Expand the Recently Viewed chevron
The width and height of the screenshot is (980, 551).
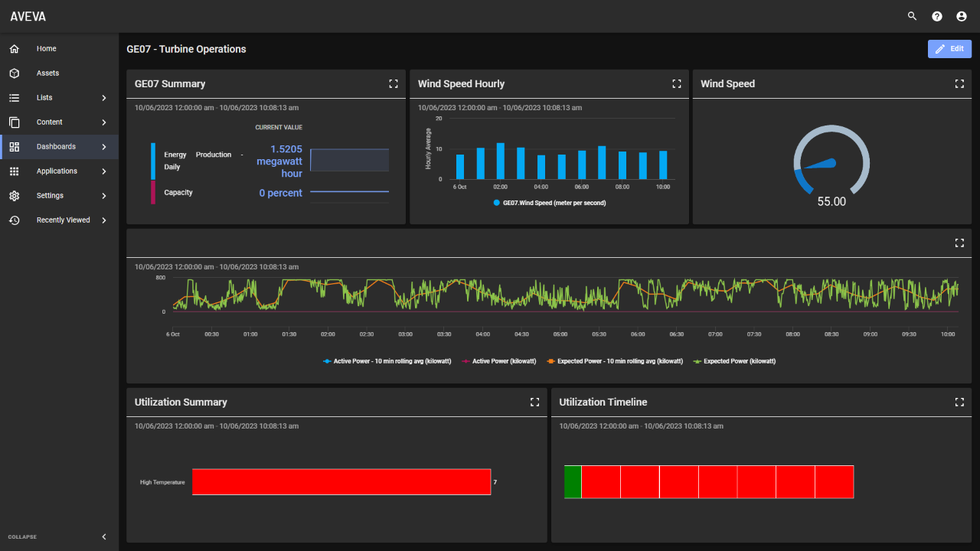(104, 220)
